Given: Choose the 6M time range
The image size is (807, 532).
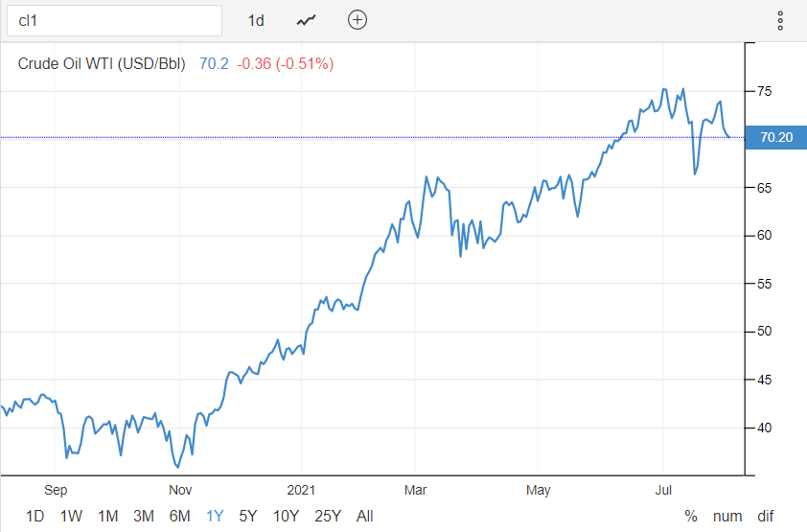Looking at the screenshot, I should [x=180, y=516].
